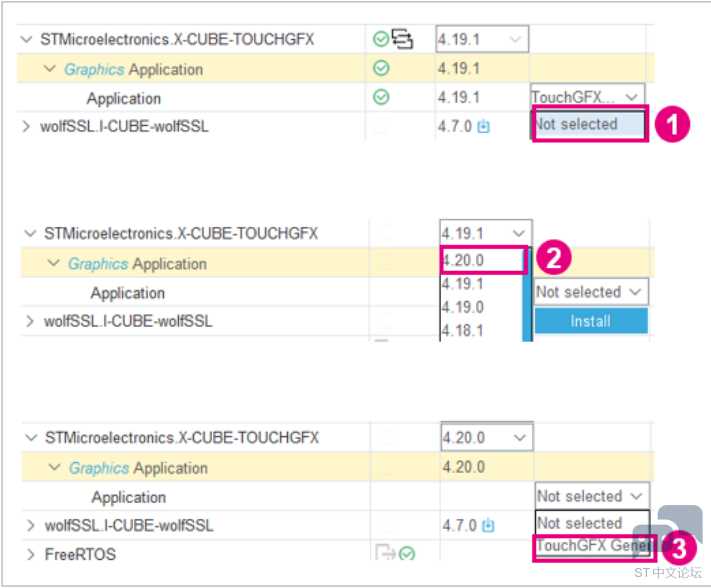Screen dimensions: 711x588
Task: Open the TouchGFX... selection dropdown
Action: (x=587, y=96)
